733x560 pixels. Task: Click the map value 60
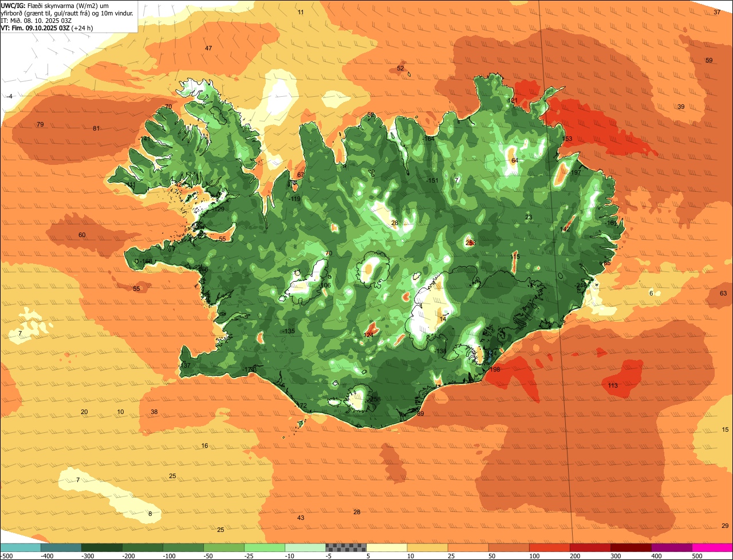(82, 235)
